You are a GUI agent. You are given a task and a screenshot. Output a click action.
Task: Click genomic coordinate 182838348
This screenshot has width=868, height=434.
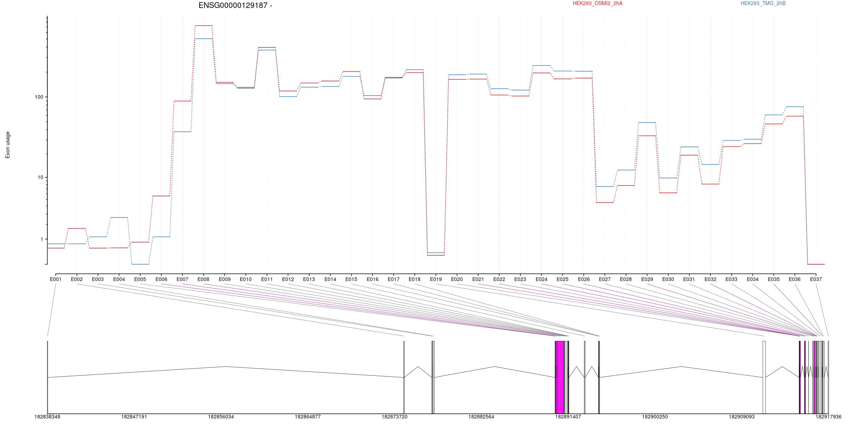(47, 417)
